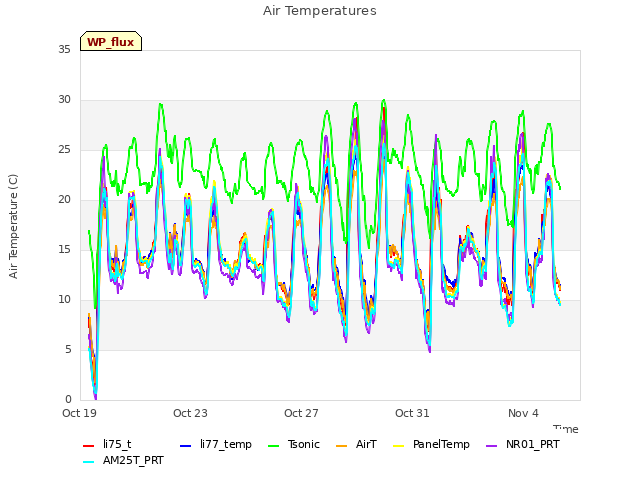640x480 pixels.
Task: Click the cyan AM25T_PRT color swatch
Action: click(x=89, y=462)
